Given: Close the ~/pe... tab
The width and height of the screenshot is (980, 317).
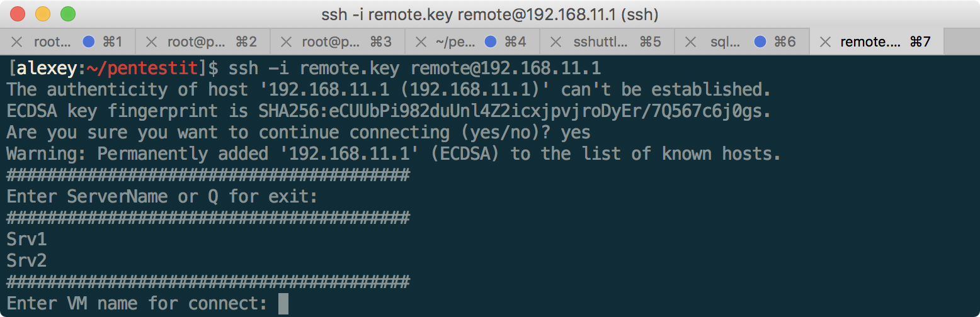Looking at the screenshot, I should click(x=421, y=42).
